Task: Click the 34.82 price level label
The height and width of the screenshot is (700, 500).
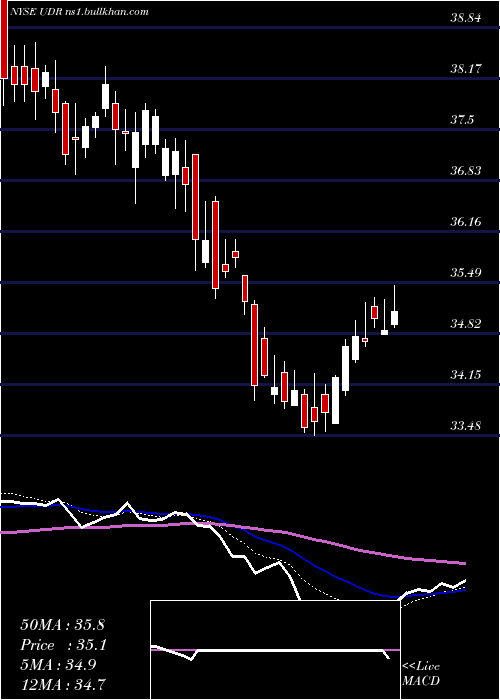Action: pyautogui.click(x=466, y=324)
